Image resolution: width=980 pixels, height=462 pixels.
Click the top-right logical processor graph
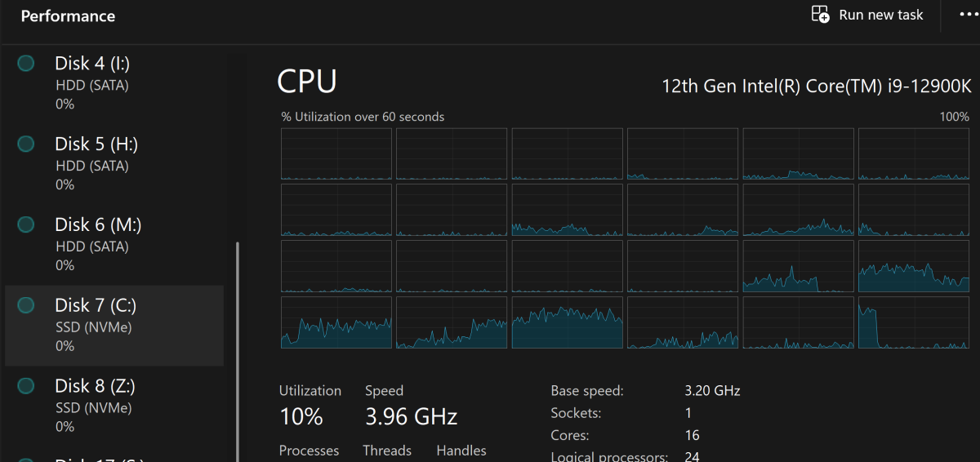913,153
